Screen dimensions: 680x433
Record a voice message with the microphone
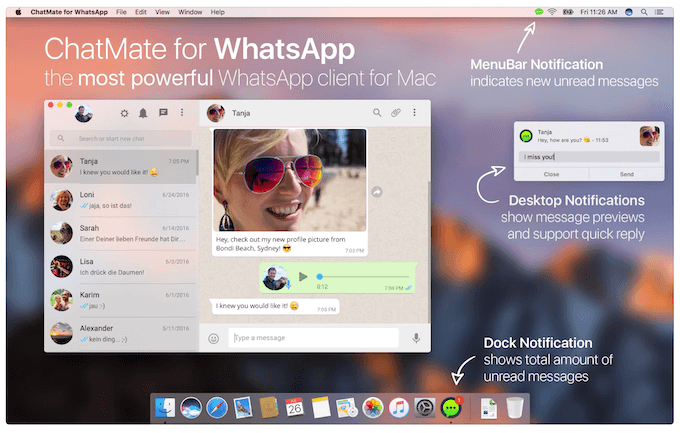(x=416, y=338)
